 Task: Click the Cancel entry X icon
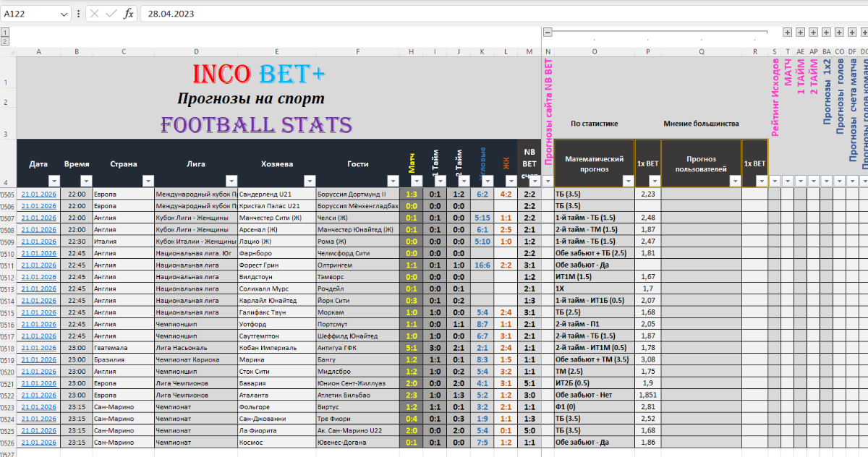tap(95, 14)
